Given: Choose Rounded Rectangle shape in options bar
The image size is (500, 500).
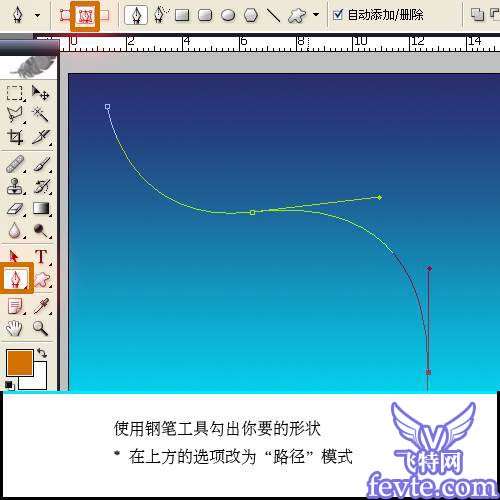Looking at the screenshot, I should [205, 15].
